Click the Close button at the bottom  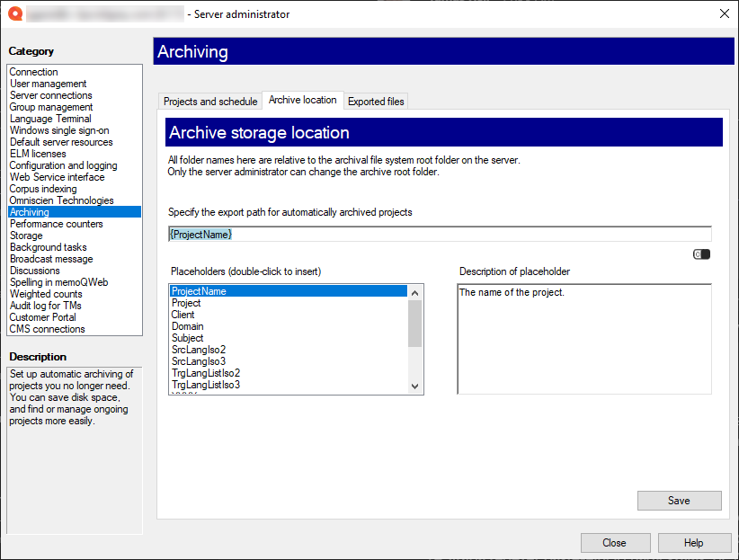tap(615, 543)
